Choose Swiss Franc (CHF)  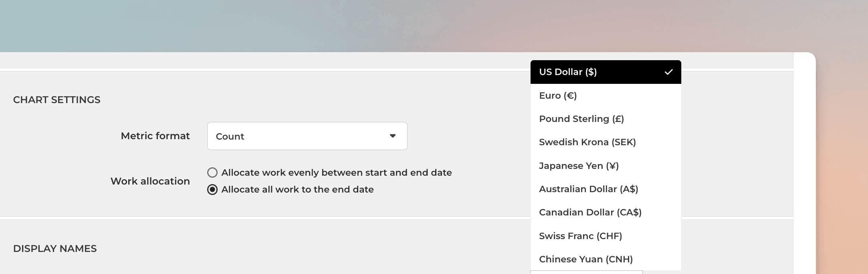coord(606,236)
